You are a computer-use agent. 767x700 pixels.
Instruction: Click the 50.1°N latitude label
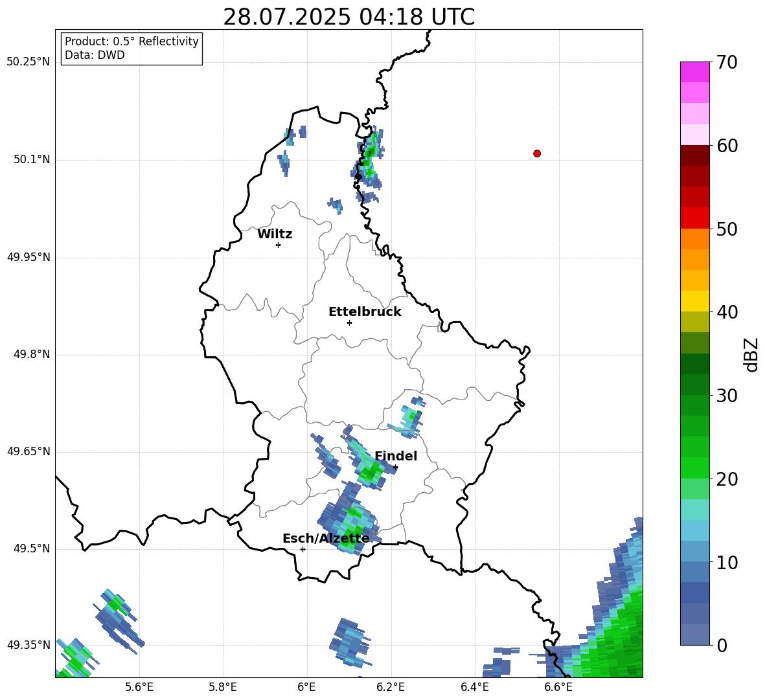[x=32, y=159]
